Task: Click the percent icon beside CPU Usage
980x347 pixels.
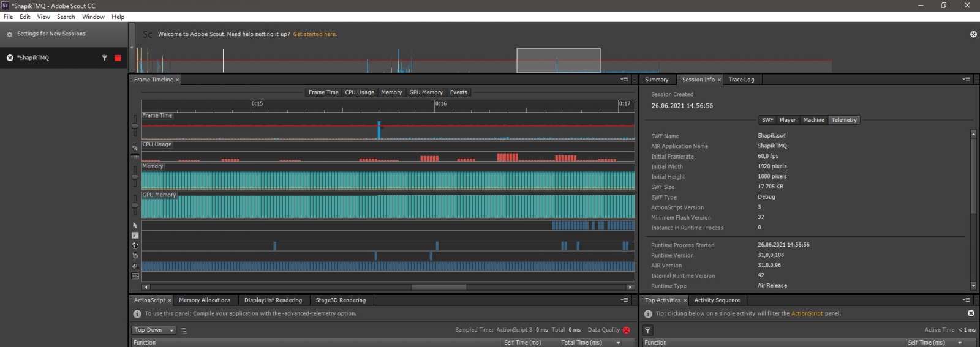Action: (135, 148)
